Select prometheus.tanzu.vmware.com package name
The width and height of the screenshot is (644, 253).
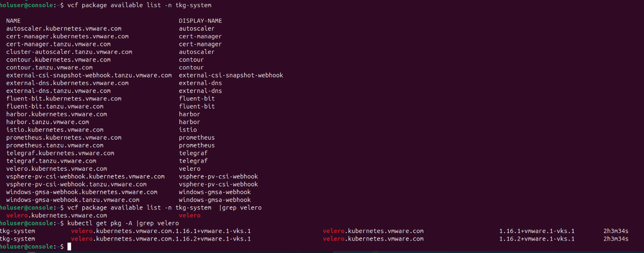tap(55, 145)
